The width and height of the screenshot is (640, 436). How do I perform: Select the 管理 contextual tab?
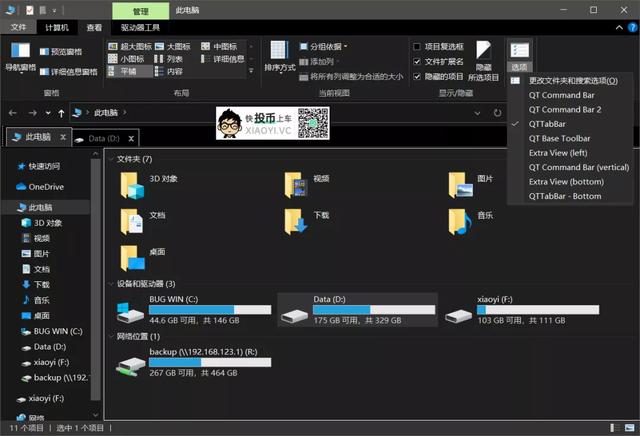pos(141,11)
